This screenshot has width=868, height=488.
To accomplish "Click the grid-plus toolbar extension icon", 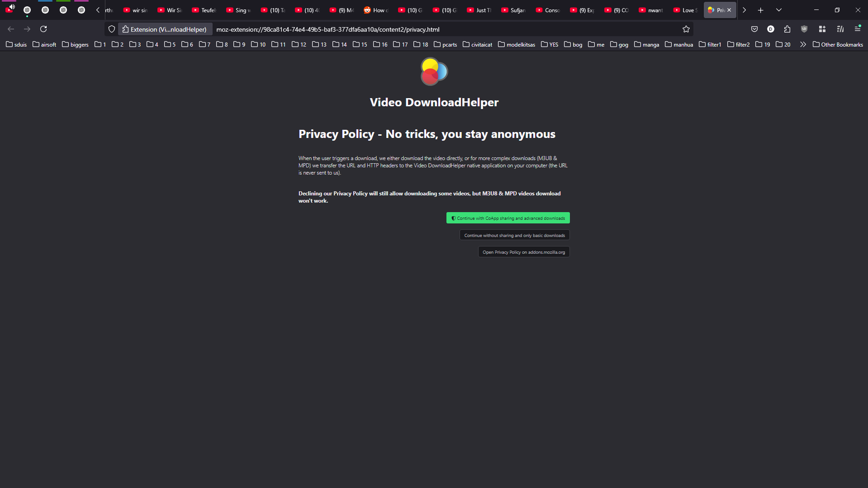I will click(x=822, y=29).
